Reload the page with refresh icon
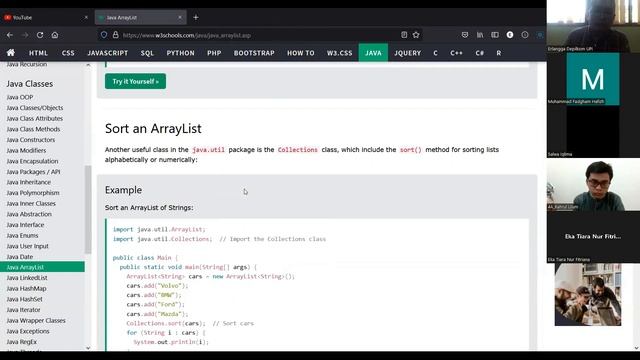Image resolution: width=640 pixels, height=360 pixels. [x=40, y=35]
